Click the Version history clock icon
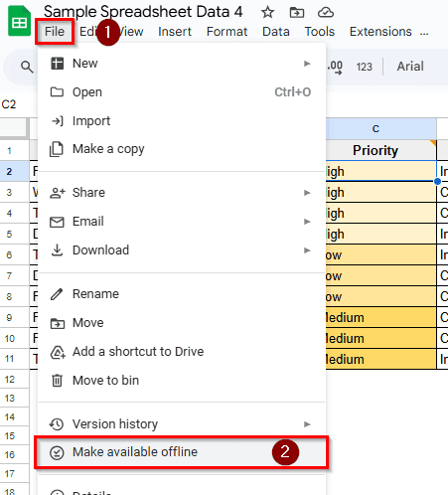The width and height of the screenshot is (448, 495). click(x=57, y=424)
